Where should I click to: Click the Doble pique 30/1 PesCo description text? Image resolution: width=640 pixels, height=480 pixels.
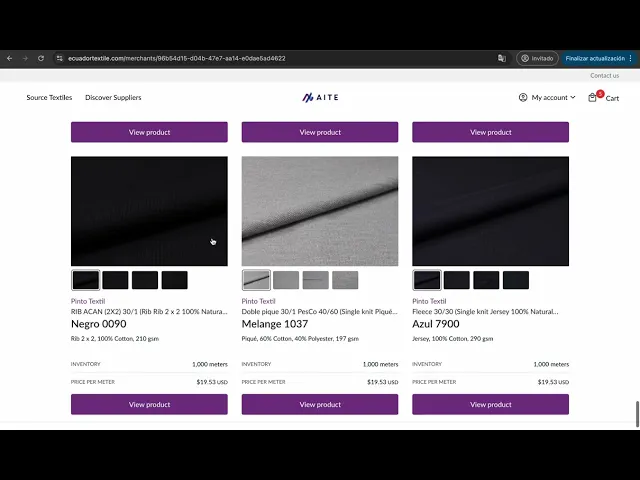click(320, 312)
